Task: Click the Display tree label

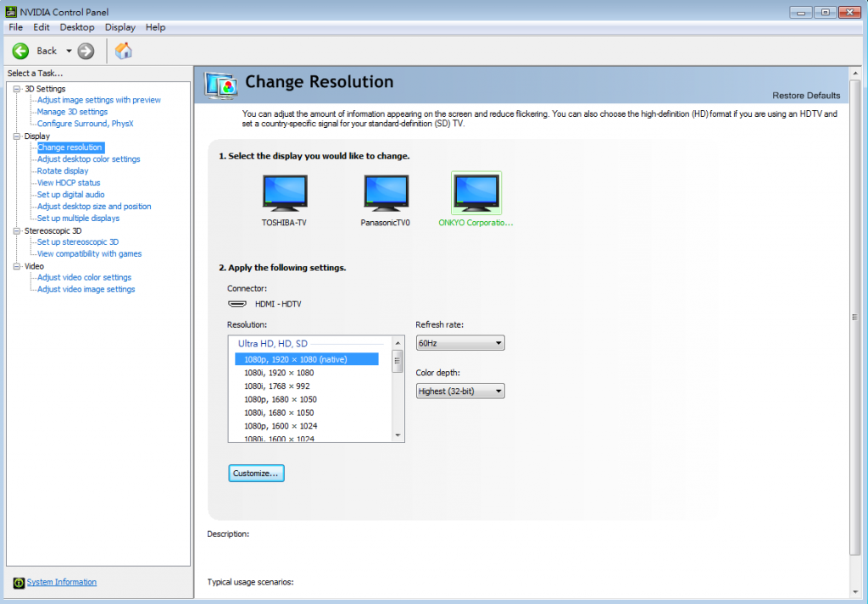Action: (x=37, y=136)
